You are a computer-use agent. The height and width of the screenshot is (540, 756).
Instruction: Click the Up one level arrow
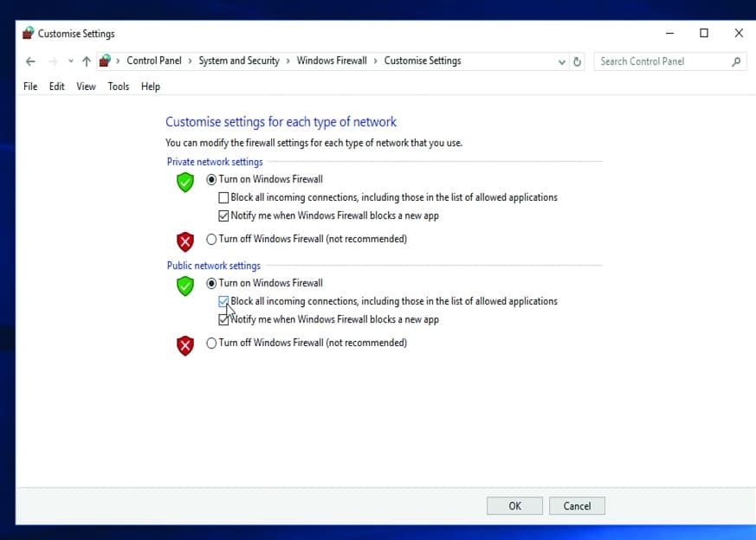coord(86,61)
